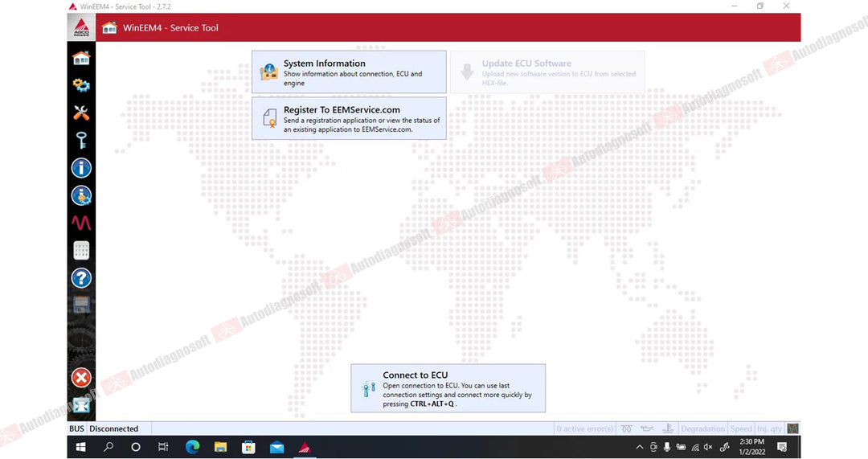
Task: Open the Windows Start menu
Action: [81, 447]
